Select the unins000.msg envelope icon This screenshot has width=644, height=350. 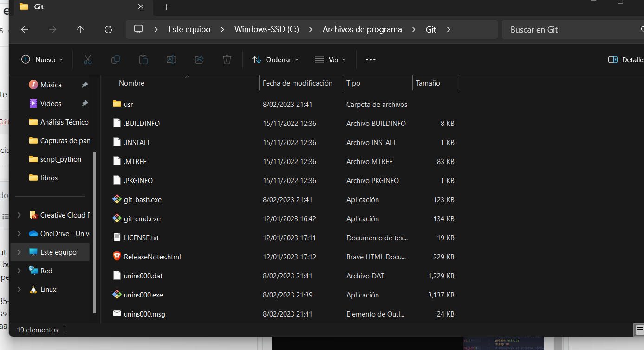tap(117, 314)
